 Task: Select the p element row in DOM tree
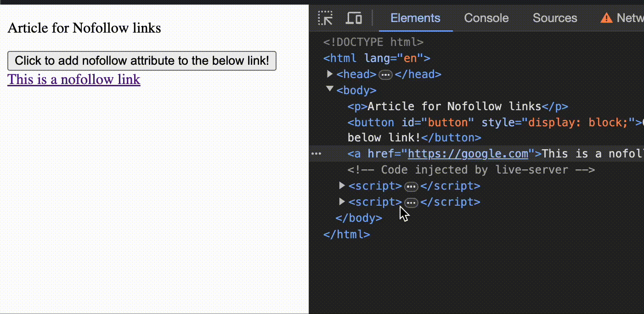coord(458,107)
